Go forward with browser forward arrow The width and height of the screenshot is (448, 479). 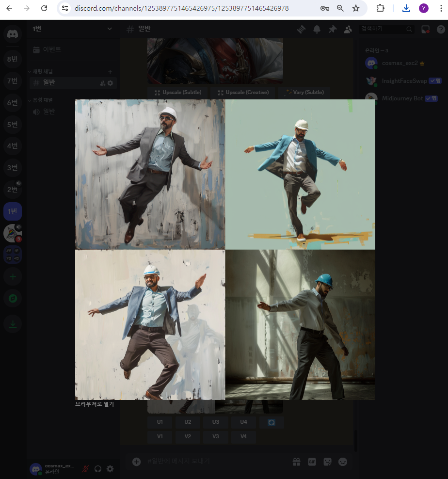pos(27,8)
